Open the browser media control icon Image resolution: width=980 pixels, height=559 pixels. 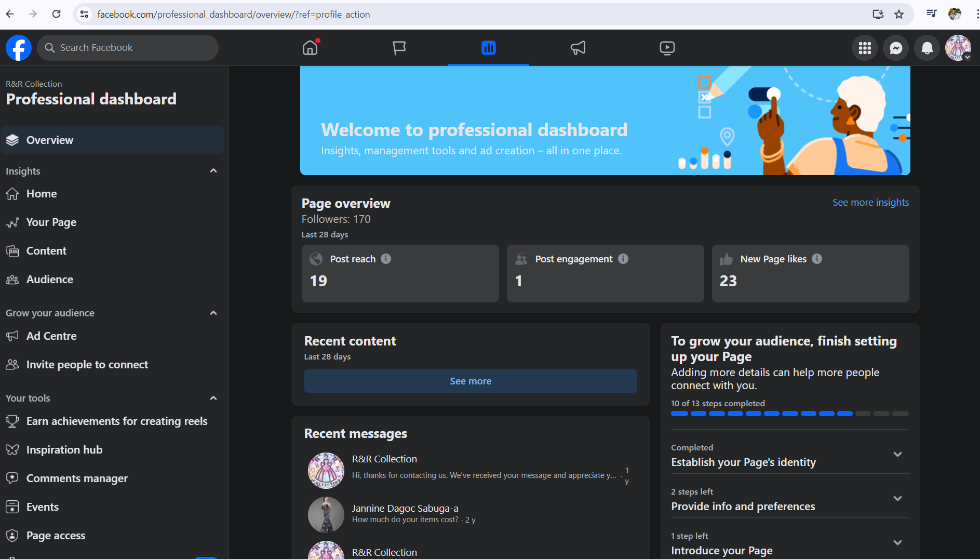(932, 14)
